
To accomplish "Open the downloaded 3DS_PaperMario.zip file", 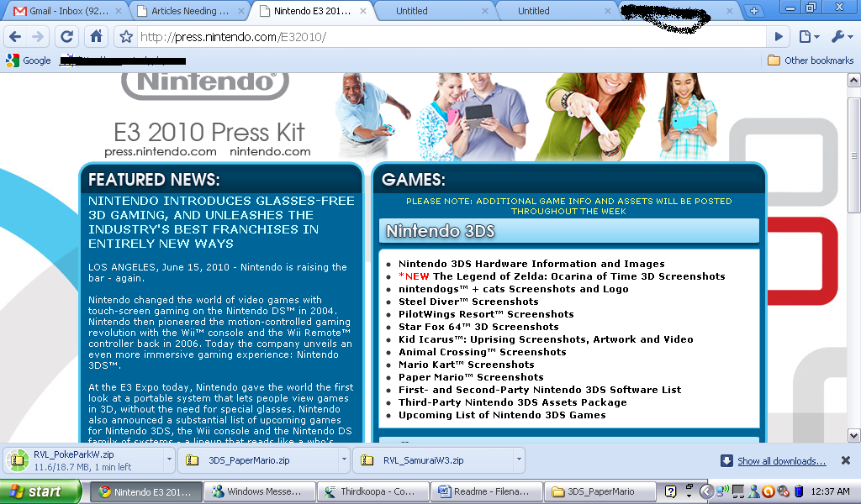I will (258, 460).
